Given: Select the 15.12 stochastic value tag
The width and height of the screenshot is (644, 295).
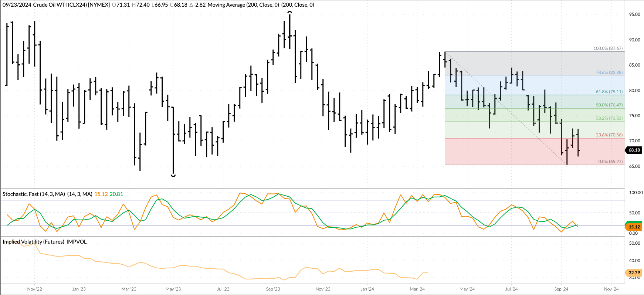Looking at the screenshot, I should click(634, 227).
